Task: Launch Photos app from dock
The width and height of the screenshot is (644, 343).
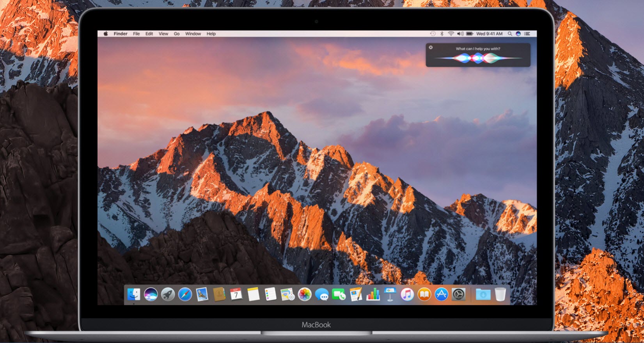Action: [305, 294]
